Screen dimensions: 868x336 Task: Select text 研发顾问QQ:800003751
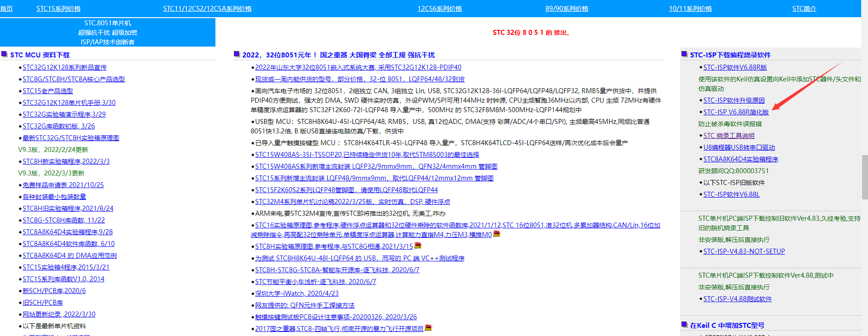pyautogui.click(x=734, y=171)
